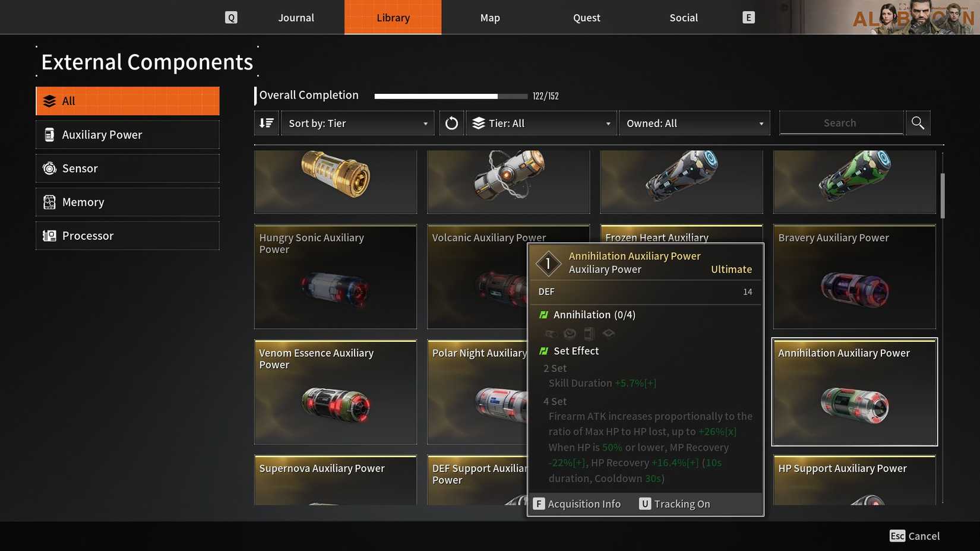Select the Memory category in the sidebar
This screenshot has height=551, width=980.
click(x=128, y=202)
